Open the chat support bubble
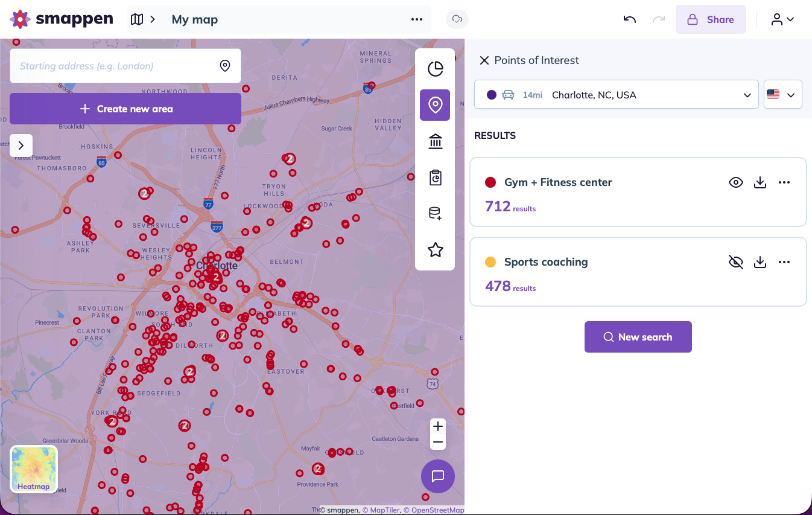The width and height of the screenshot is (812, 515). point(438,476)
